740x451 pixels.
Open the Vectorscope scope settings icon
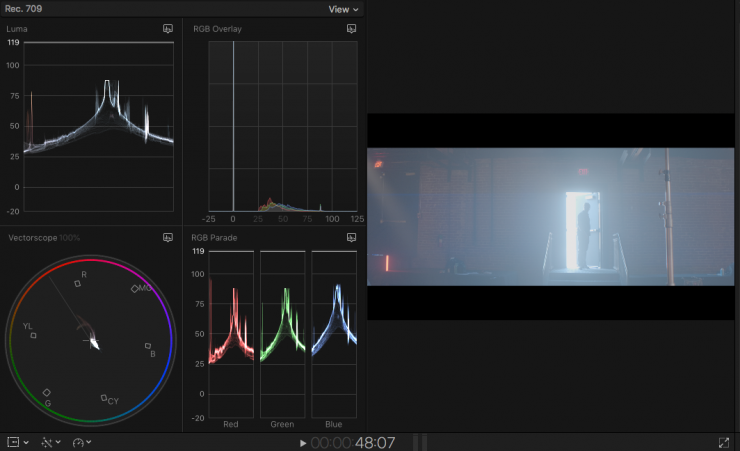point(168,237)
